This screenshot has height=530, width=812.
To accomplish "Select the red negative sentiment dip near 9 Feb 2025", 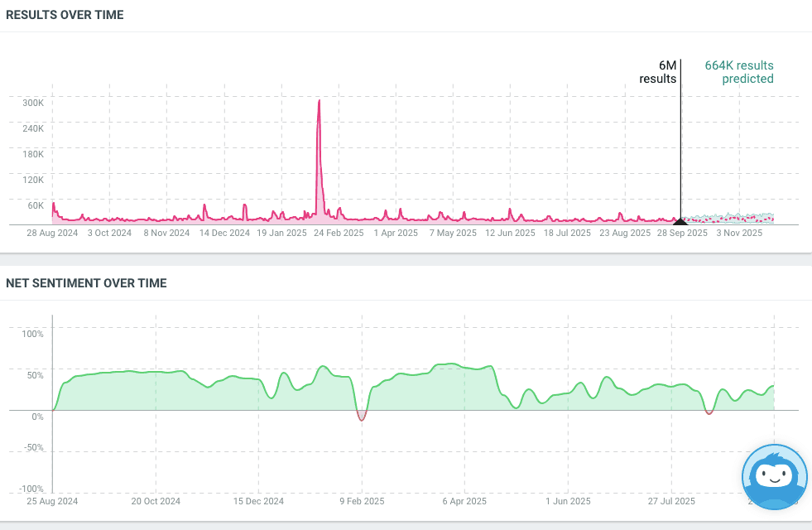I will [x=361, y=416].
